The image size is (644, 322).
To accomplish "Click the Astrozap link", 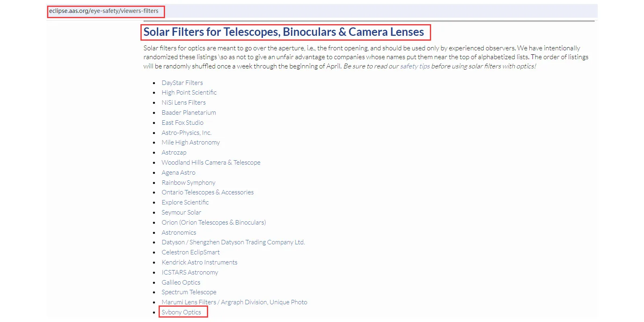I will [174, 153].
